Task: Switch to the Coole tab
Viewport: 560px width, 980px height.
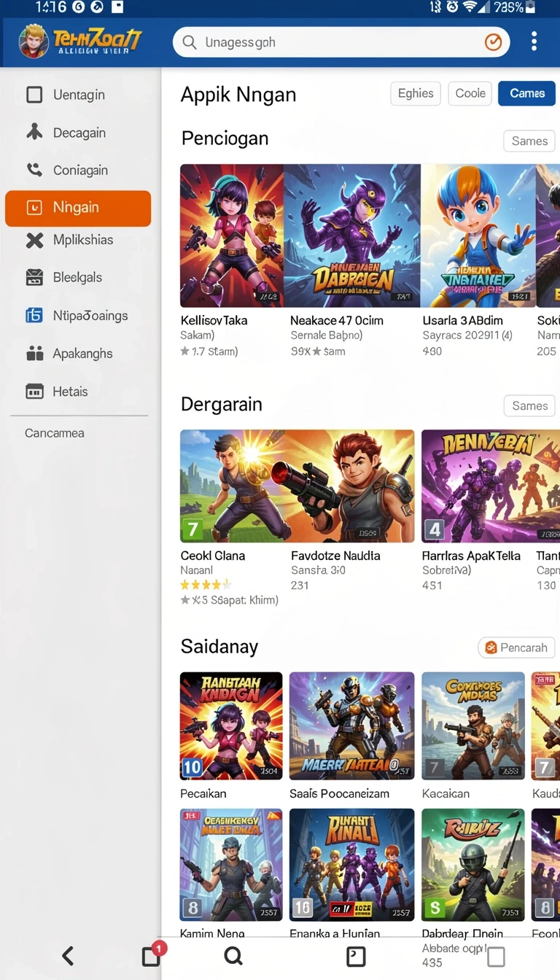Action: 470,93
